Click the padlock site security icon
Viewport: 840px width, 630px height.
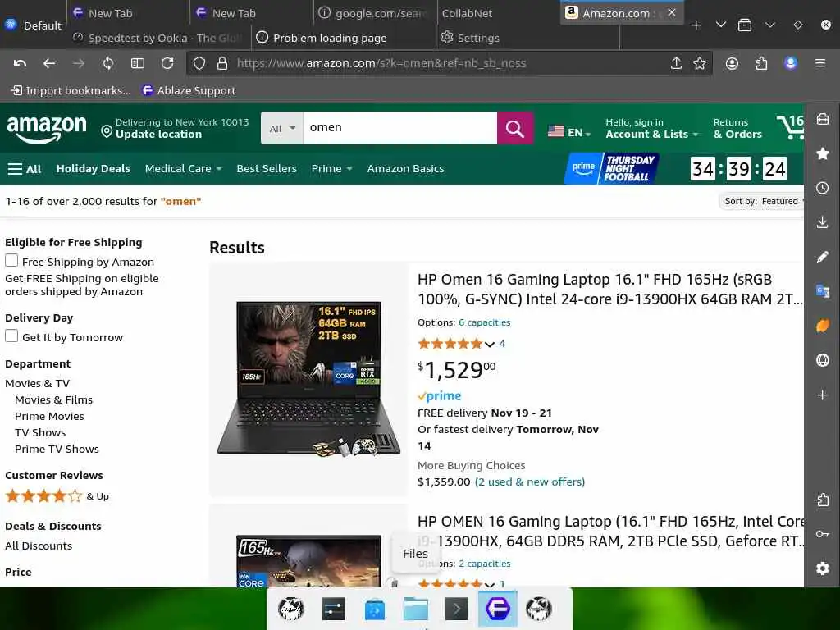(x=222, y=63)
